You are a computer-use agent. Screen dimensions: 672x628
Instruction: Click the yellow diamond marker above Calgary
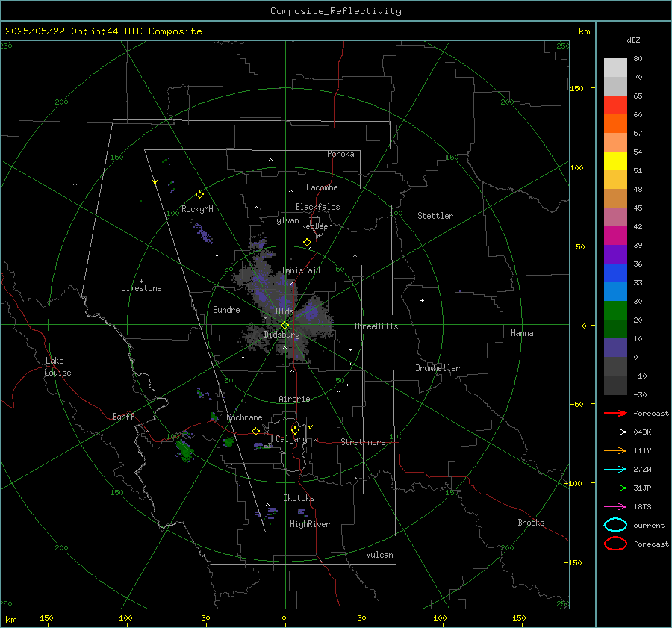pyautogui.click(x=295, y=430)
